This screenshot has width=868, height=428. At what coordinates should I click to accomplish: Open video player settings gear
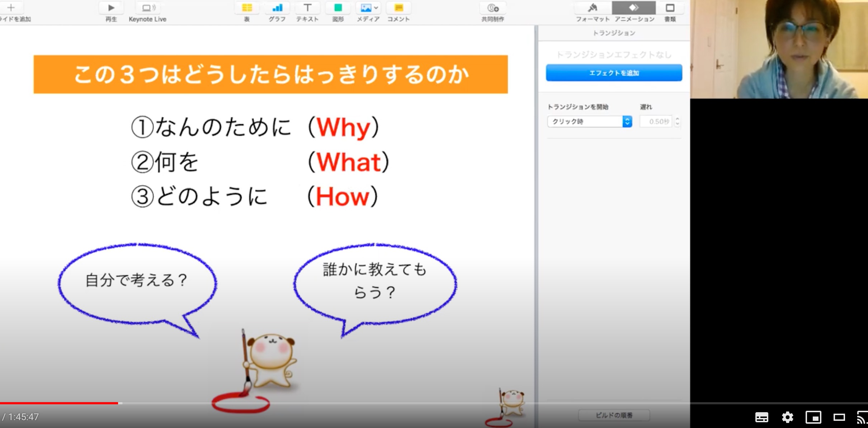[788, 417]
